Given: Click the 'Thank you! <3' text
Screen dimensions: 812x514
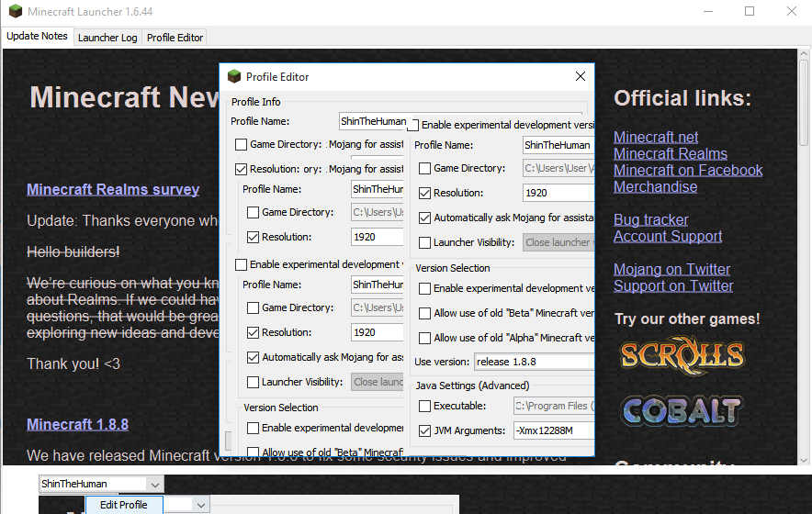Looking at the screenshot, I should click(73, 363).
